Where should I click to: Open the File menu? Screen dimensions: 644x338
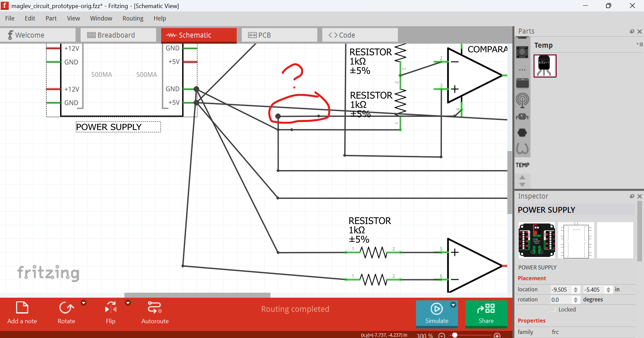(x=10, y=18)
